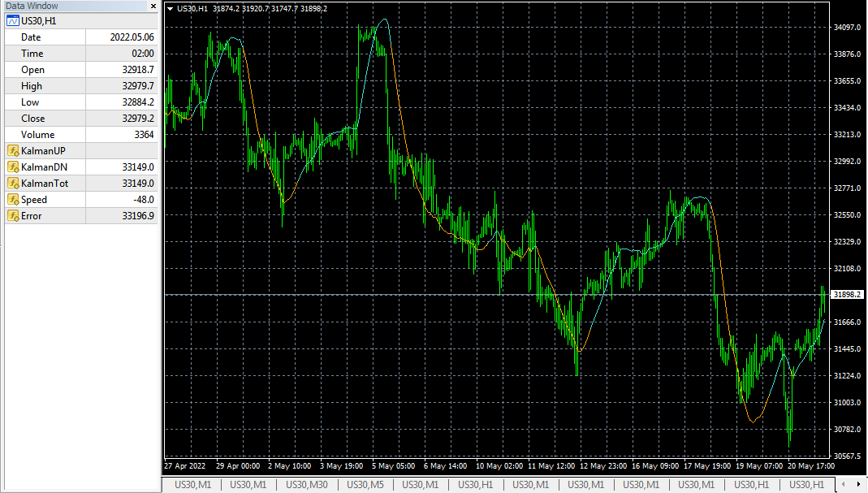Click the 5 May 05:00 time axis label
The image size is (868, 493).
click(x=393, y=466)
